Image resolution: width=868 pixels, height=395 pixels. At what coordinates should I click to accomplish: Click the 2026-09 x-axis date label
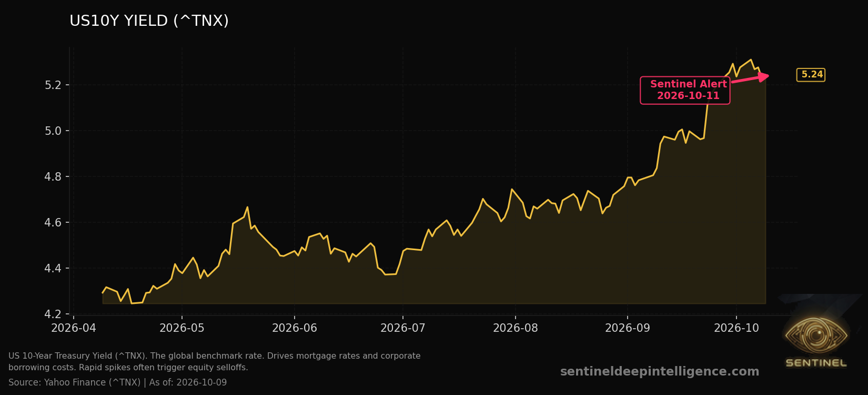628,328
